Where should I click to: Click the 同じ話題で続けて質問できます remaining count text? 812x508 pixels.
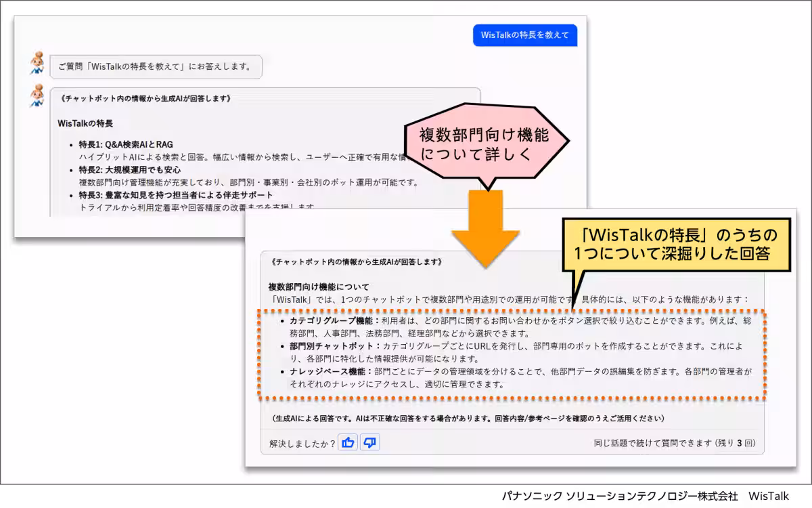point(674,444)
